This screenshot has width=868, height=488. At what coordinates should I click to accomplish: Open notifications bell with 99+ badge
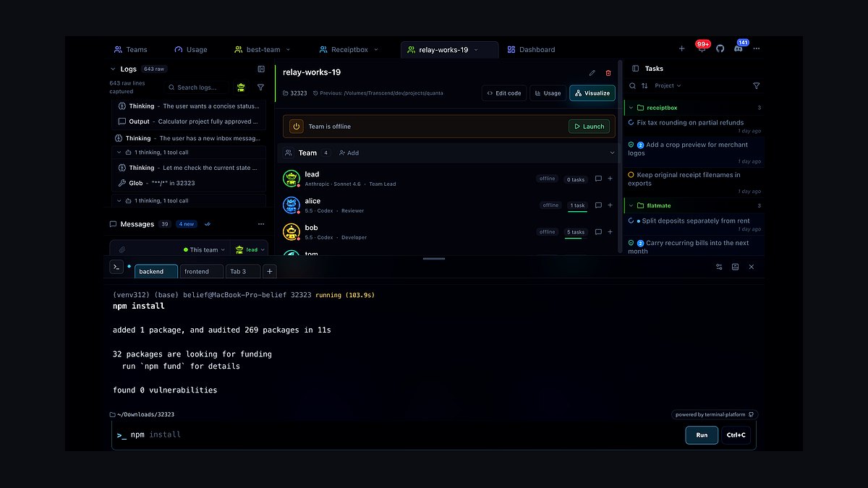(702, 48)
